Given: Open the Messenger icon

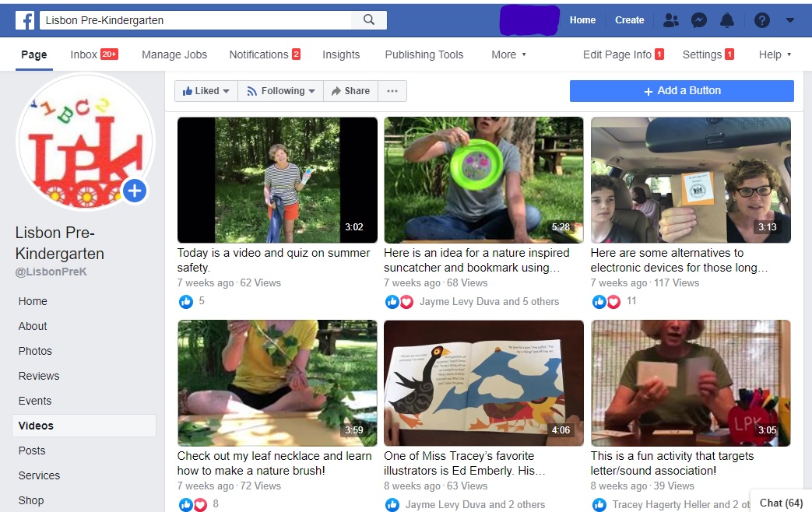Looking at the screenshot, I should coord(698,20).
